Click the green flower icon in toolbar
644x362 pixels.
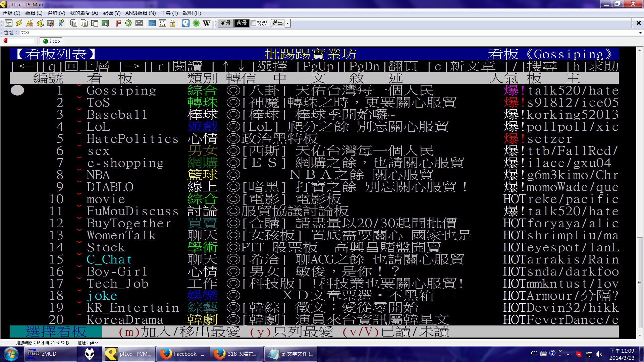(196, 23)
